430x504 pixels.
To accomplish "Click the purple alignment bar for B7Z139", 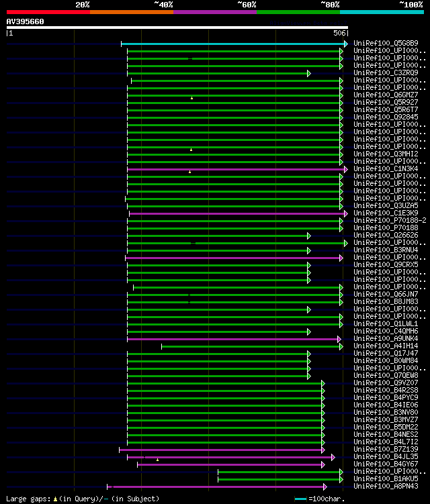I will pyautogui.click(x=222, y=450).
